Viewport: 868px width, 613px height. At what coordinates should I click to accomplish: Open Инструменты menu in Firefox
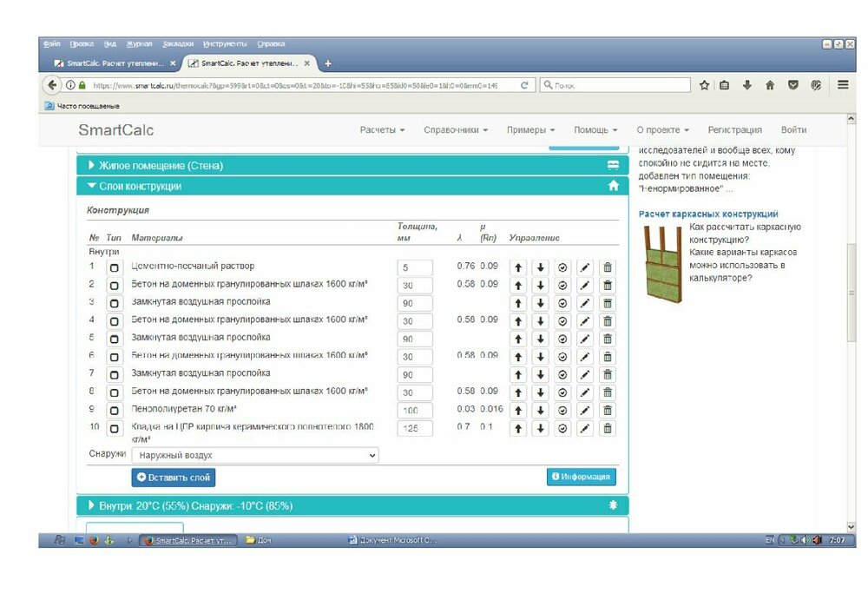pyautogui.click(x=225, y=43)
